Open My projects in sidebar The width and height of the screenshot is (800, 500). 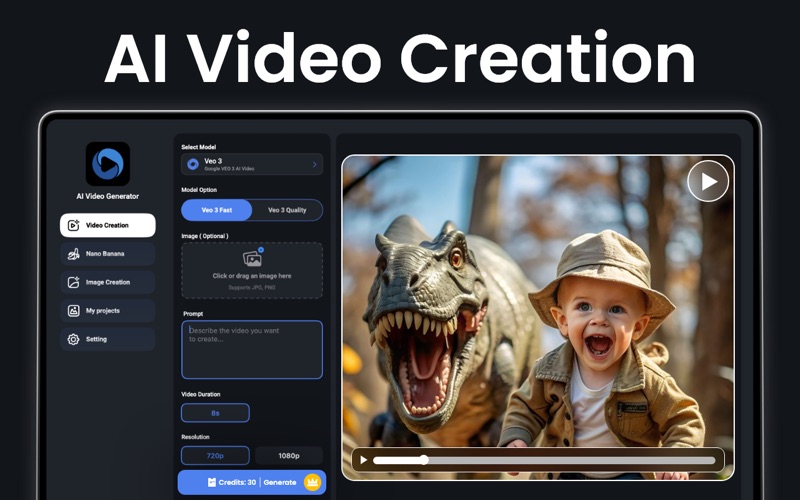pyautogui.click(x=108, y=311)
